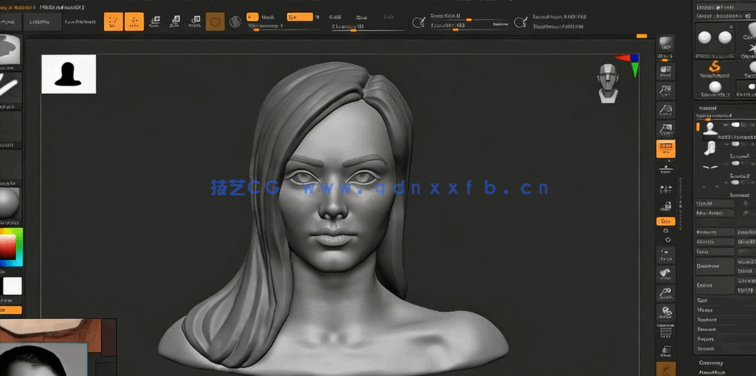Screen dimensions: 756x376
Task: Select the orange S SimpleBrush tool icon
Action: 714,68
